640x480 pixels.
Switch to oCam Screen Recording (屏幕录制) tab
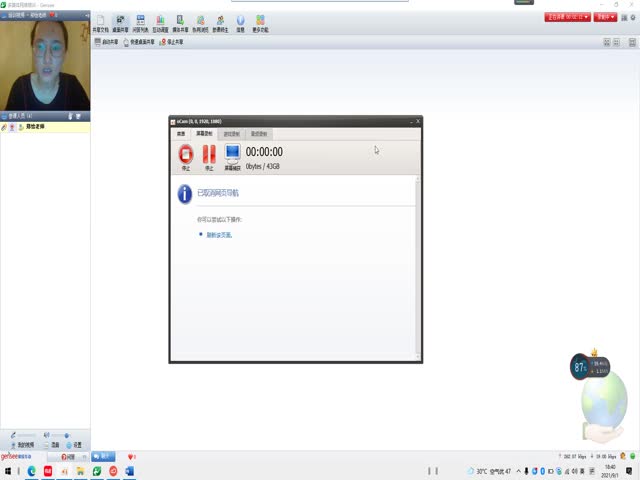click(x=204, y=133)
